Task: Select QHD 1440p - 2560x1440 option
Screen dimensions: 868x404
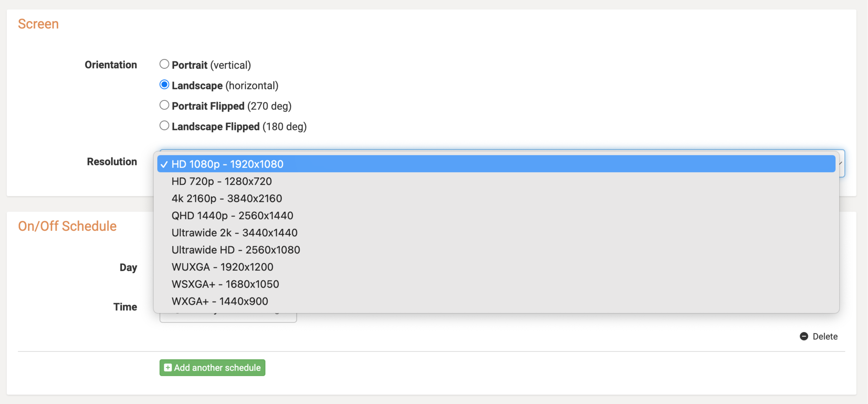Action: click(496, 216)
